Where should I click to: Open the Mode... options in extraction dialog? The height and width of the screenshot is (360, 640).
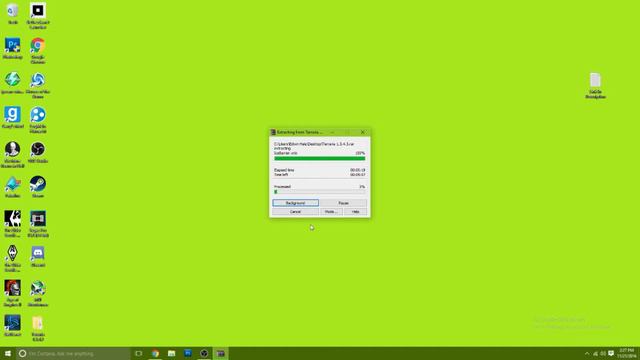[331, 212]
